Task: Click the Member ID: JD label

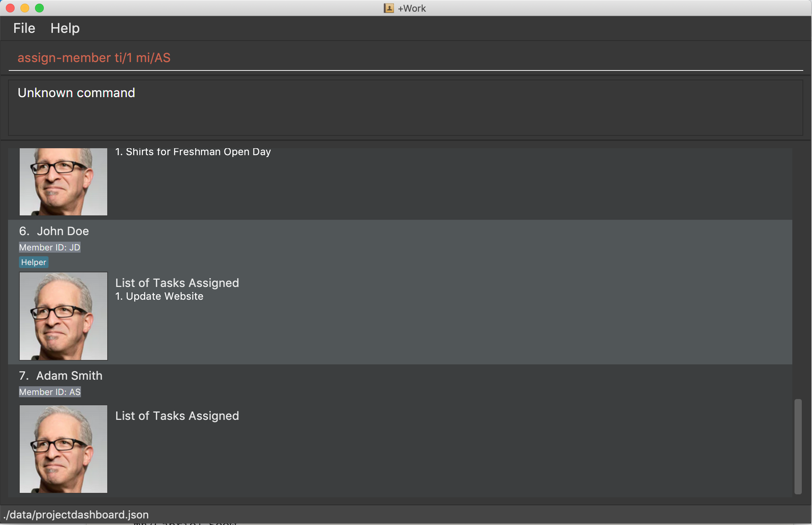Action: pos(50,247)
